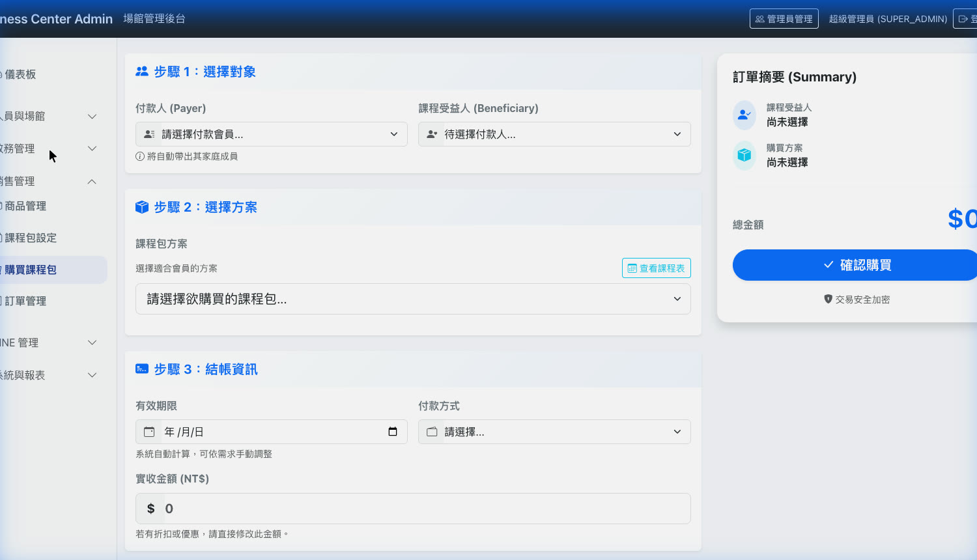Screen dimensions: 977x560
Task: Click the 總金額 label in summary
Action: pyautogui.click(x=748, y=225)
